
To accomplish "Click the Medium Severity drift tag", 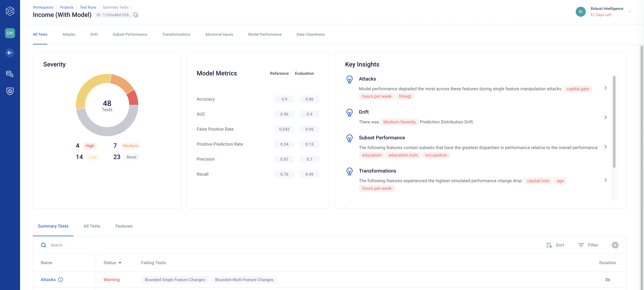I will pyautogui.click(x=399, y=122).
